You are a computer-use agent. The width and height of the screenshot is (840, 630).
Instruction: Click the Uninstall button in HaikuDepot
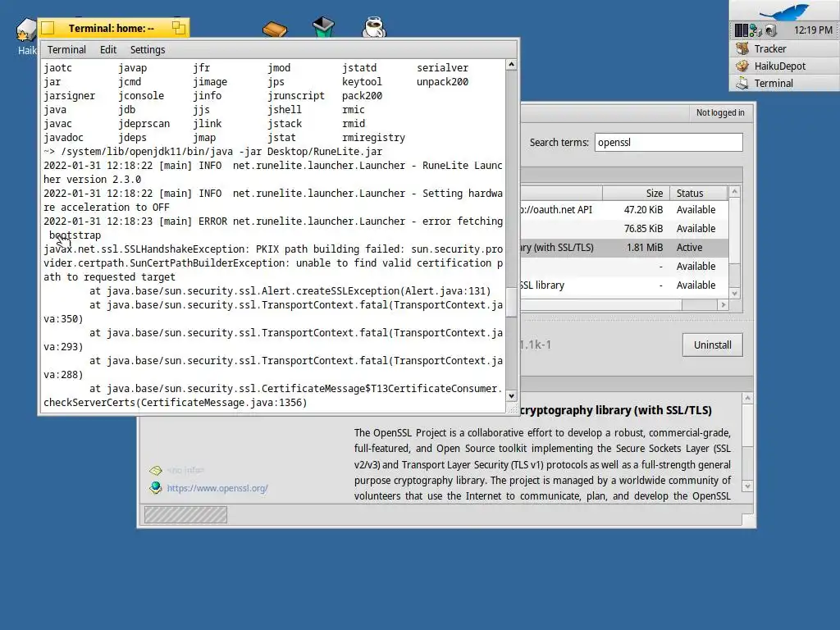tap(713, 345)
